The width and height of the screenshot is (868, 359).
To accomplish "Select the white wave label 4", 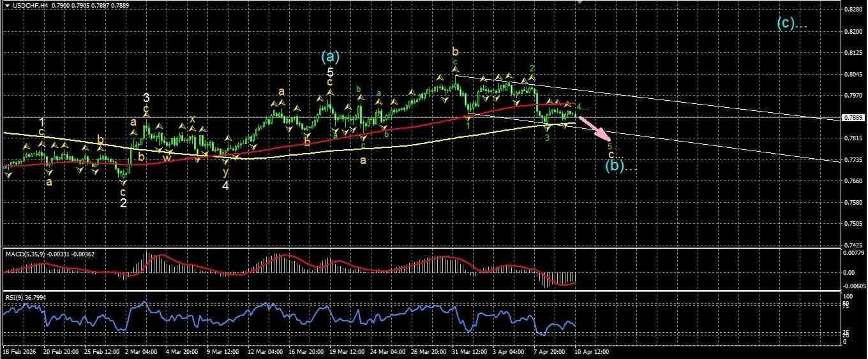I will click(226, 186).
